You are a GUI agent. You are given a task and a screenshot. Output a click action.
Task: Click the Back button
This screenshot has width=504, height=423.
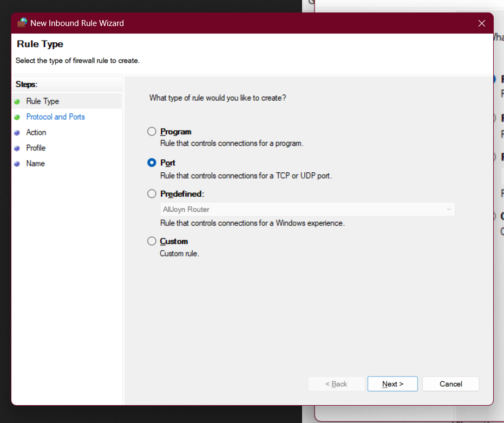click(x=336, y=384)
